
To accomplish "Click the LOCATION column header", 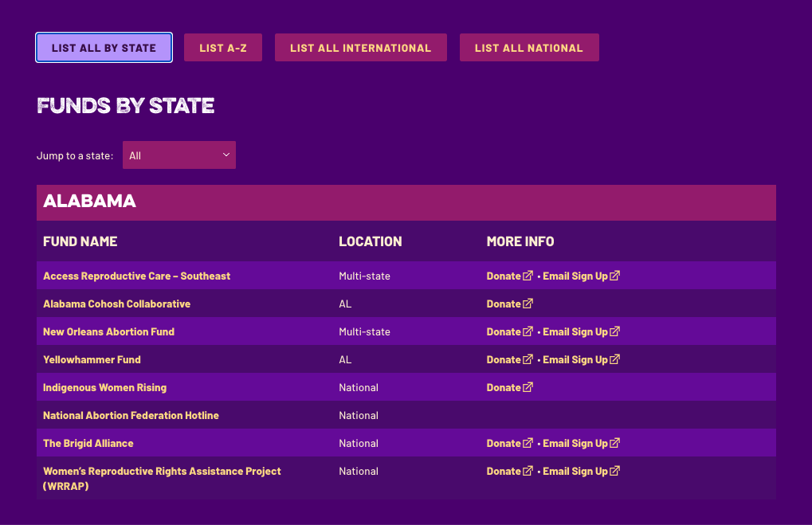I will click(371, 242).
